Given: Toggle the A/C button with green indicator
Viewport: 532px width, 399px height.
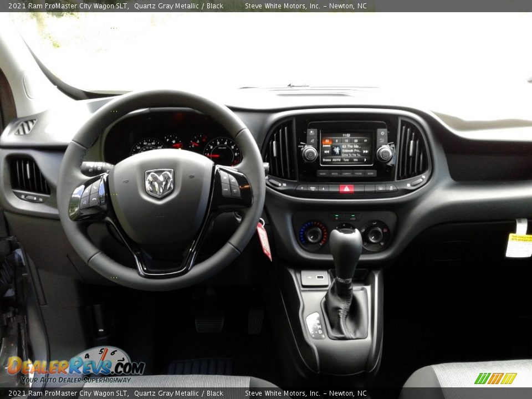Looking at the screenshot, I should click(337, 217).
